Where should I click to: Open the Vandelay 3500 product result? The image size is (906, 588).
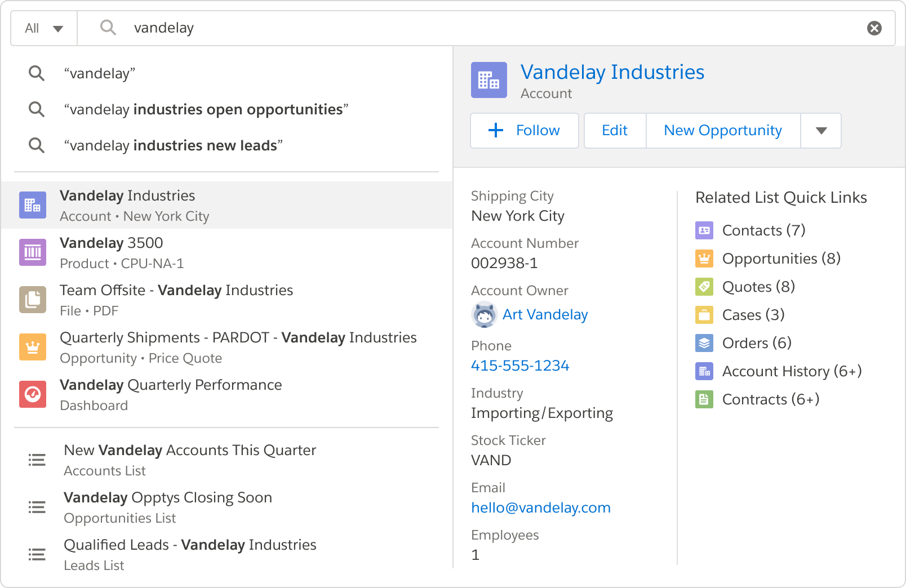click(226, 252)
